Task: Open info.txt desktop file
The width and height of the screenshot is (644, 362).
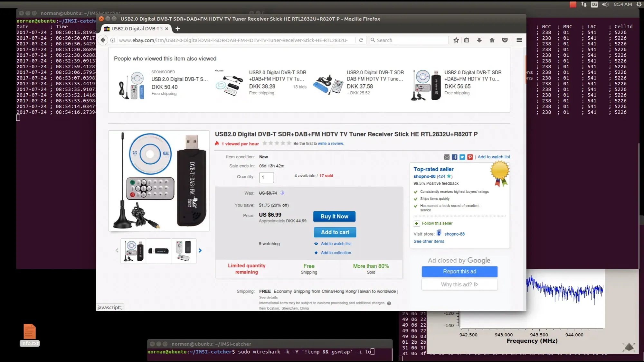Action: click(30, 335)
